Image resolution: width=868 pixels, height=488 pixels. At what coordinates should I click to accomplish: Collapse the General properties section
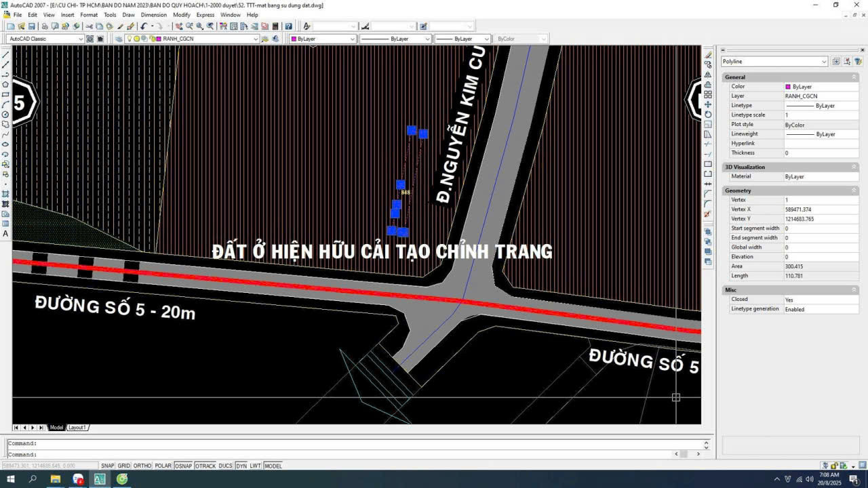click(x=854, y=77)
